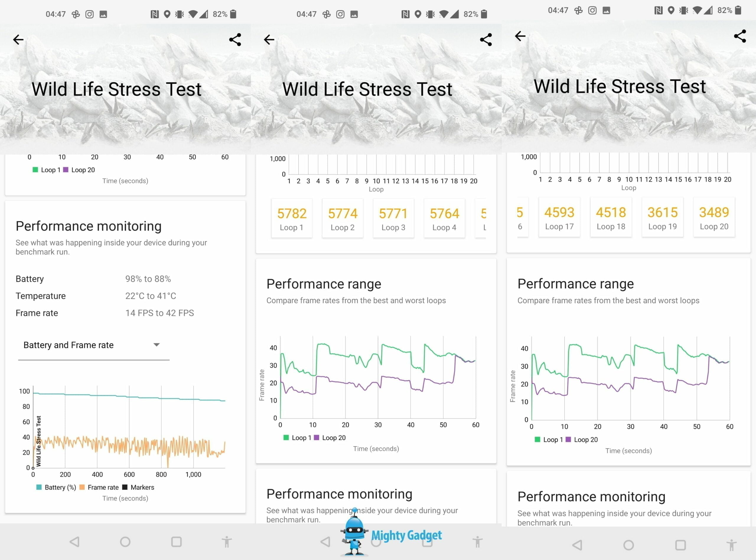Viewport: 756px width, 560px height.
Task: Select the Loop 20 score card 3489
Action: (x=714, y=218)
